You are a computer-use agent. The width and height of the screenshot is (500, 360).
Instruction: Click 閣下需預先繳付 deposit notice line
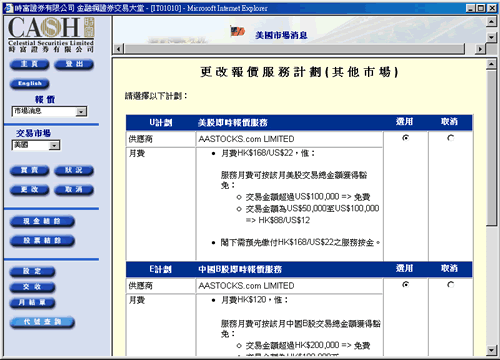click(x=300, y=243)
